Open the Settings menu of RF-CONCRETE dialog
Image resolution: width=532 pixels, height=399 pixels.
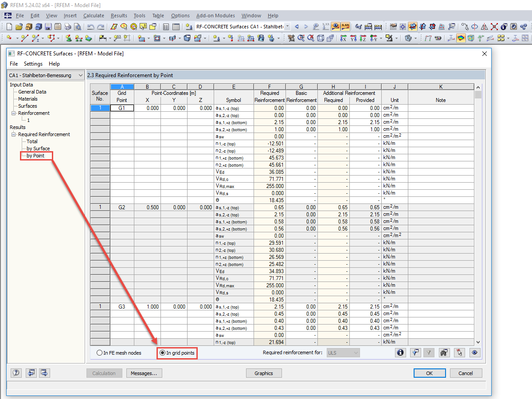(x=33, y=64)
